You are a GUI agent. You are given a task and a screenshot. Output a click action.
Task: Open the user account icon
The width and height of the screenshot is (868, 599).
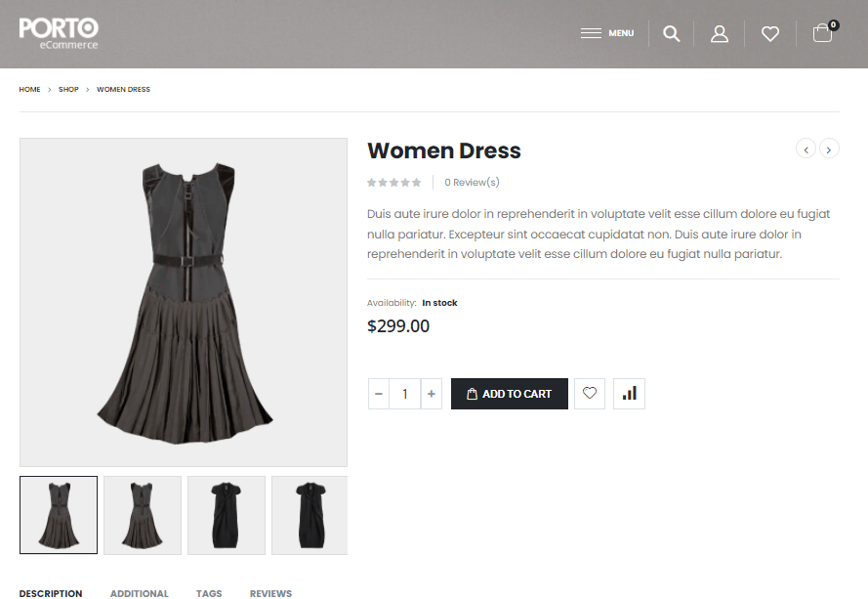pos(720,34)
